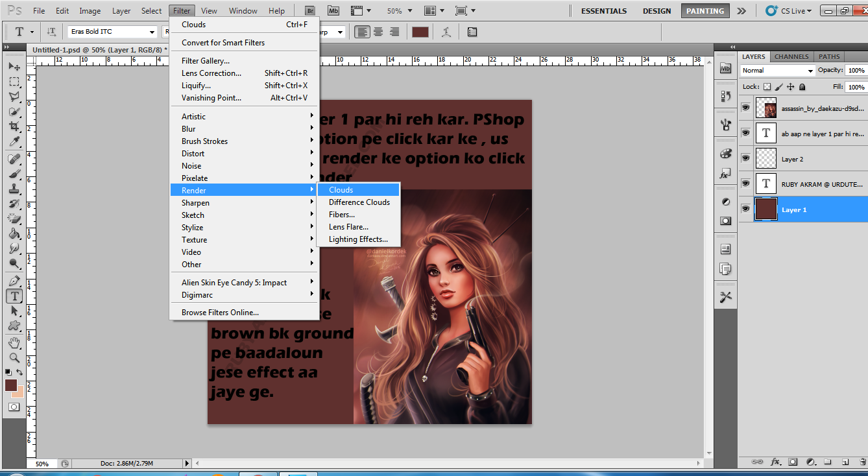This screenshot has height=476, width=868.
Task: Open the character and paragraph panels toggle
Action: click(472, 32)
